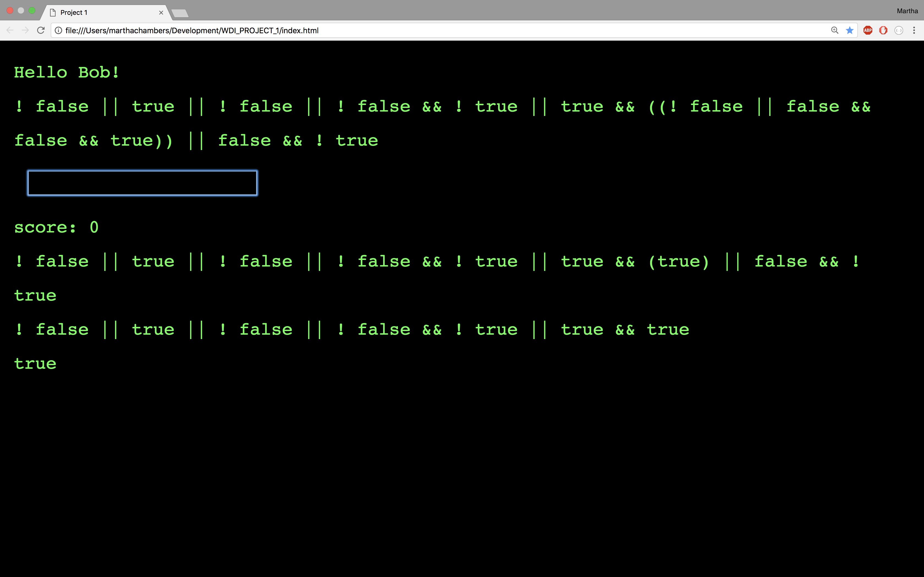The width and height of the screenshot is (924, 577).
Task: Click the 'score: 0' text
Action: click(x=56, y=228)
